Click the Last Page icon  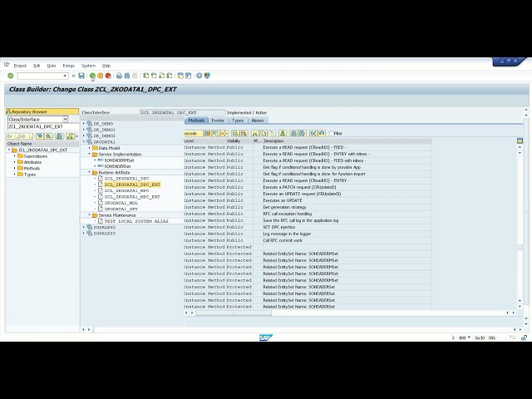tap(170, 76)
